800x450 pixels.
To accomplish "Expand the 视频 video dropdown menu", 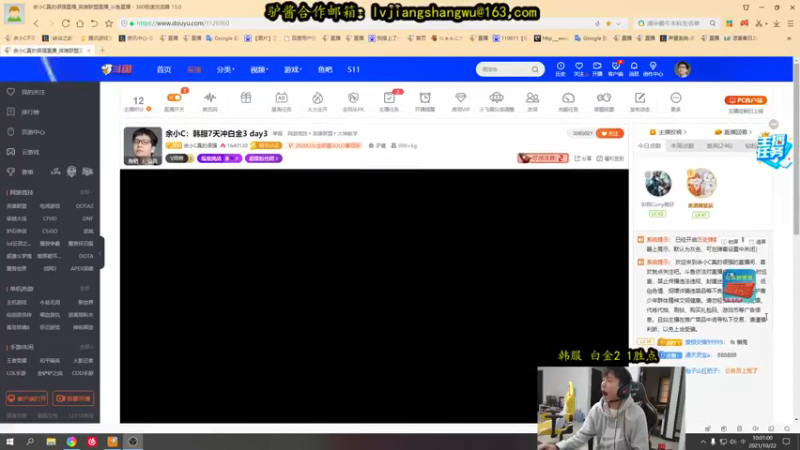I will (259, 69).
